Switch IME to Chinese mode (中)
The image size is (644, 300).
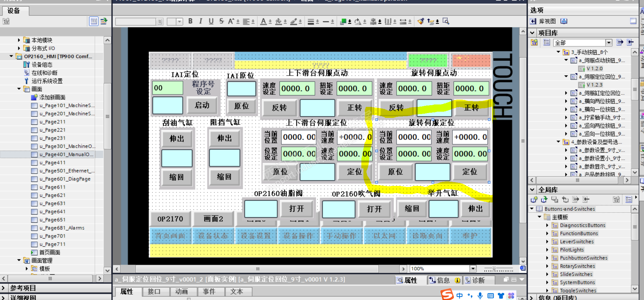pos(460,296)
